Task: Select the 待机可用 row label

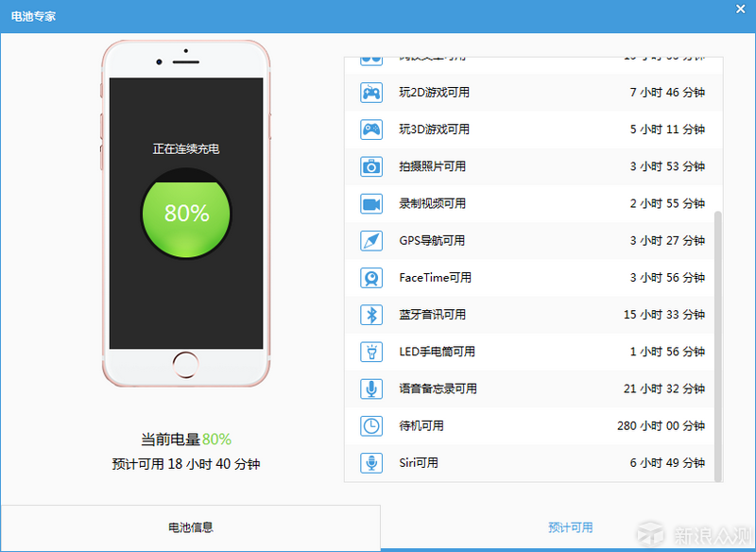Action: pyautogui.click(x=421, y=426)
